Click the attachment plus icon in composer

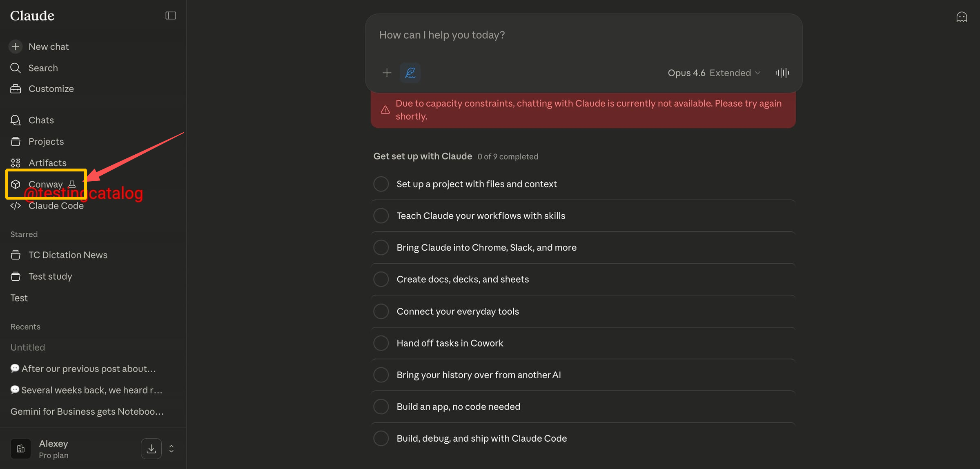387,73
